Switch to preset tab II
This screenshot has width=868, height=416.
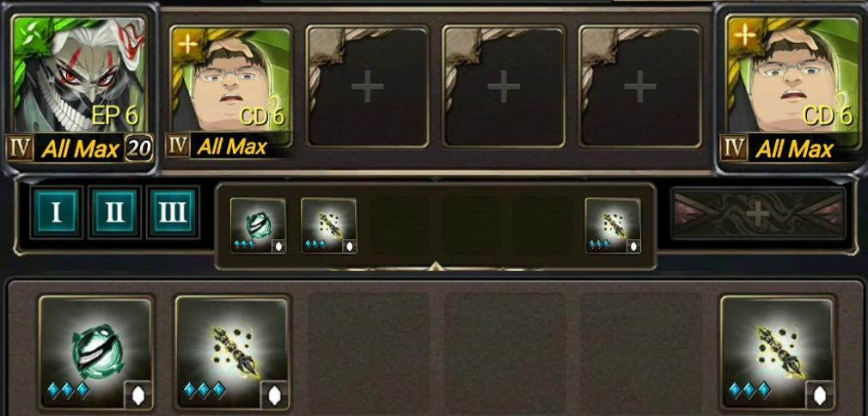pyautogui.click(x=114, y=212)
